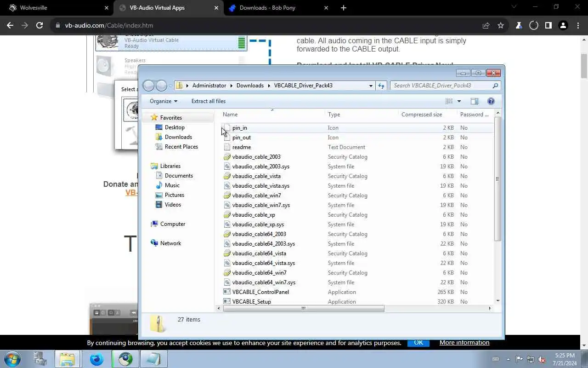Viewport: 588px width, 368px height.
Task: Expand the address bar history dropdown
Action: [371, 86]
